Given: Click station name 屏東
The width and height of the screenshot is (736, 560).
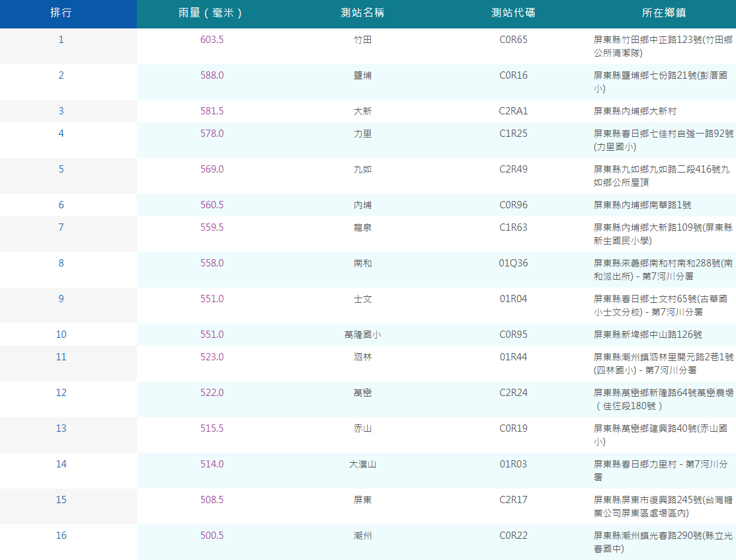Looking at the screenshot, I should click(x=362, y=500).
